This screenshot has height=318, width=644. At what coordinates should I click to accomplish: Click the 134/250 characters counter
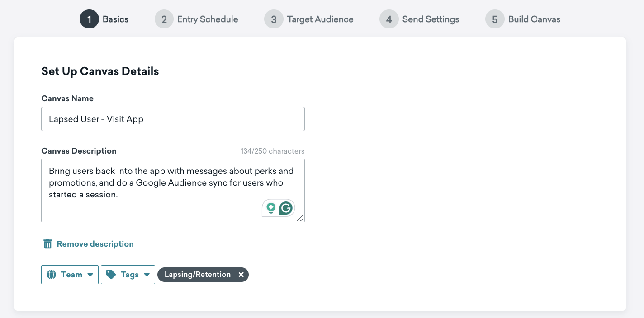[x=272, y=151]
